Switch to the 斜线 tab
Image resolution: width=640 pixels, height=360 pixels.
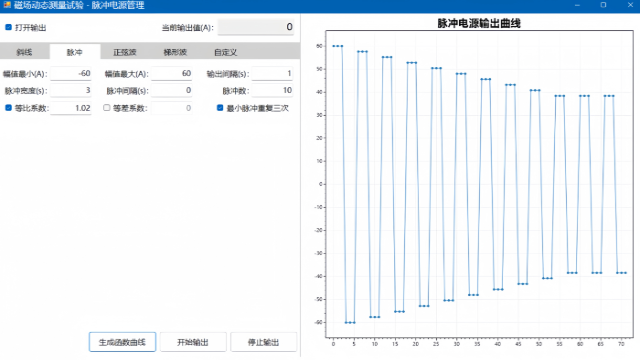tap(24, 52)
